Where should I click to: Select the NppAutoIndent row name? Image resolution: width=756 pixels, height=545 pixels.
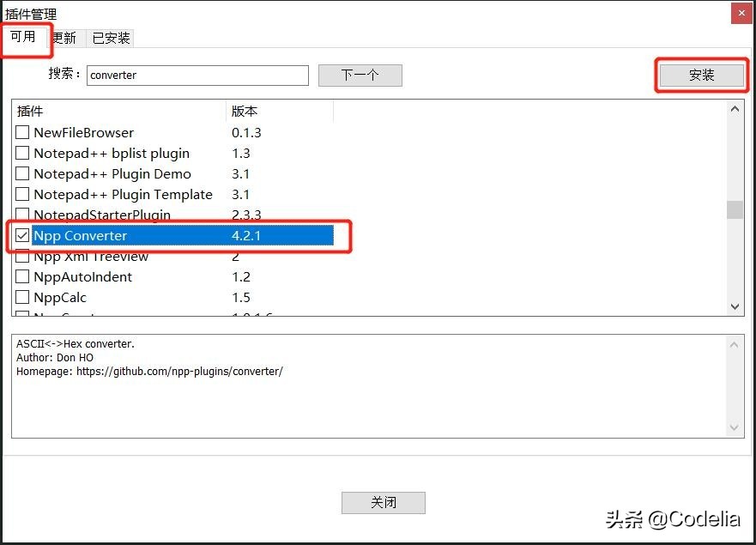(83, 277)
